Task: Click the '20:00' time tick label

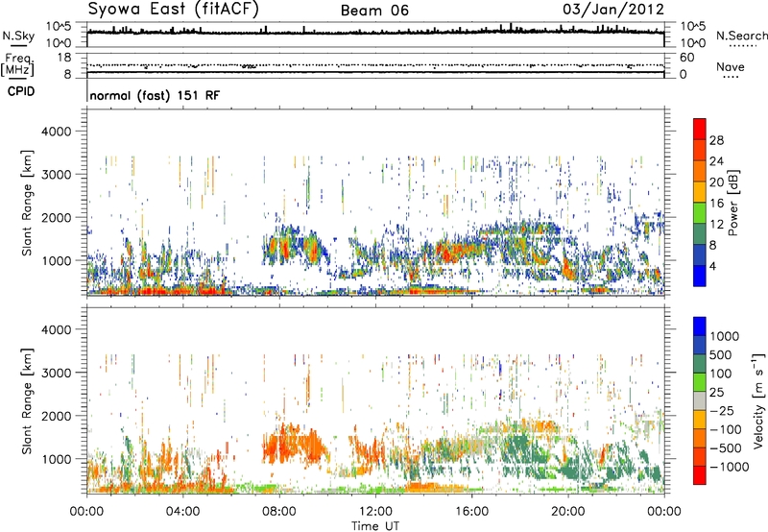Action: click(x=568, y=512)
